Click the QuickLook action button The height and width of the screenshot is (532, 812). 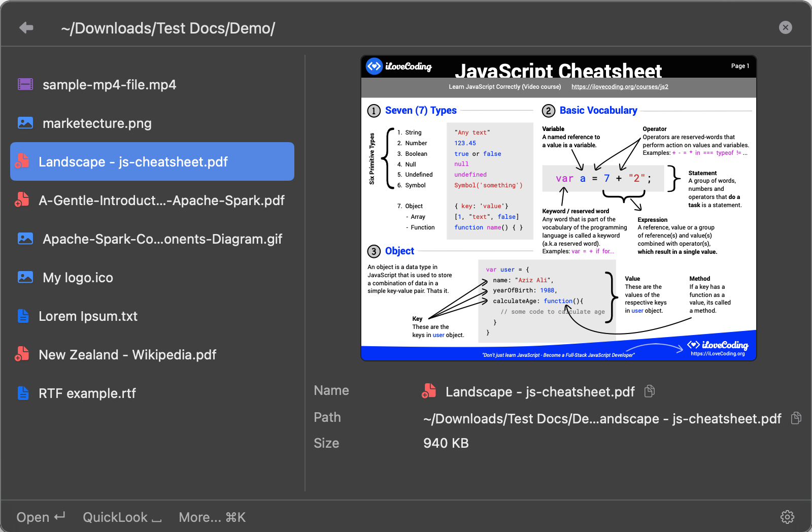(x=122, y=517)
